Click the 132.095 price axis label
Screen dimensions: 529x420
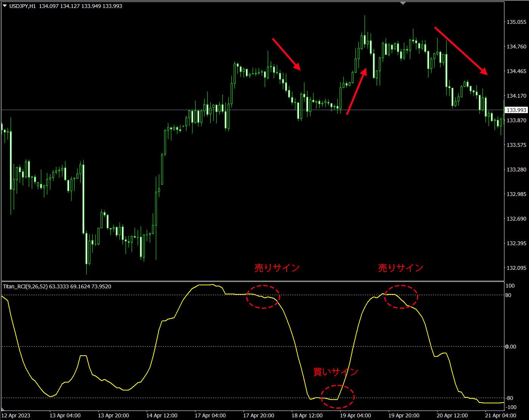(x=516, y=268)
